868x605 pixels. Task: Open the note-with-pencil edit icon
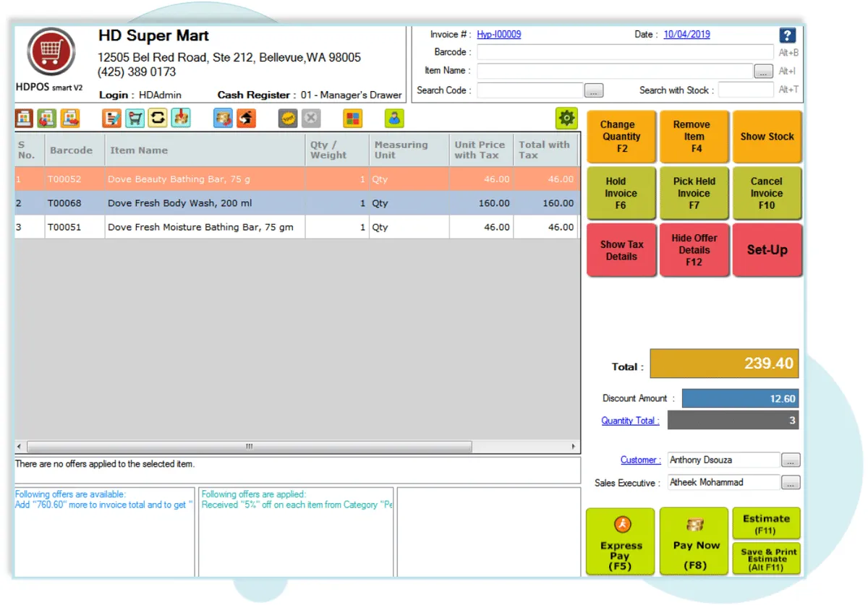[x=112, y=118]
